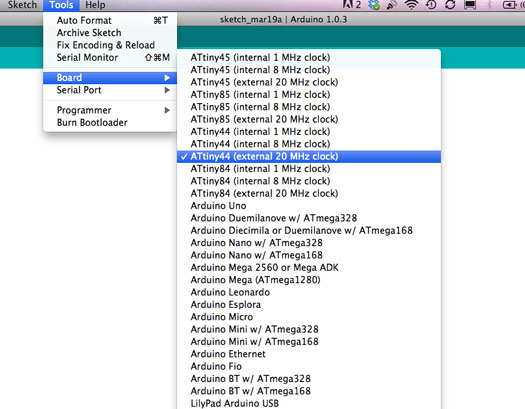
Task: Select ATtiny45 (internal 1 MHz clock)
Action: tap(309, 58)
